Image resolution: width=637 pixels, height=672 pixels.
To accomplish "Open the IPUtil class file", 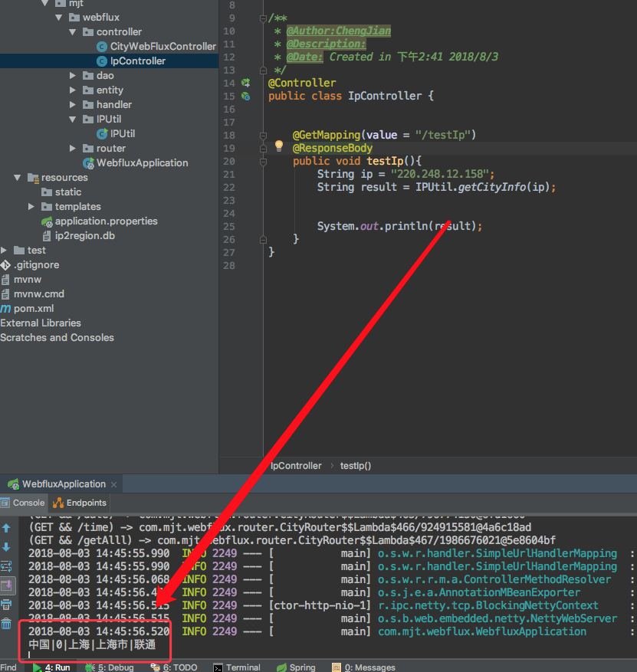I will (123, 134).
